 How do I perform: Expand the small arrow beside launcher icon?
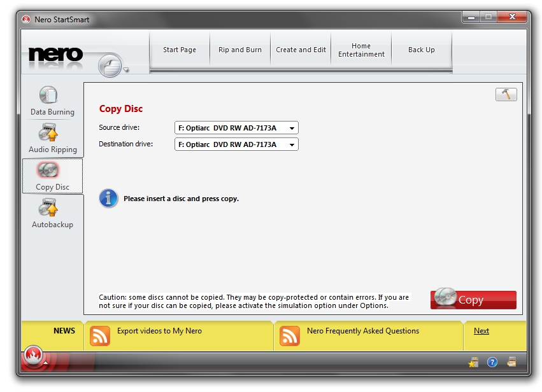click(x=126, y=70)
